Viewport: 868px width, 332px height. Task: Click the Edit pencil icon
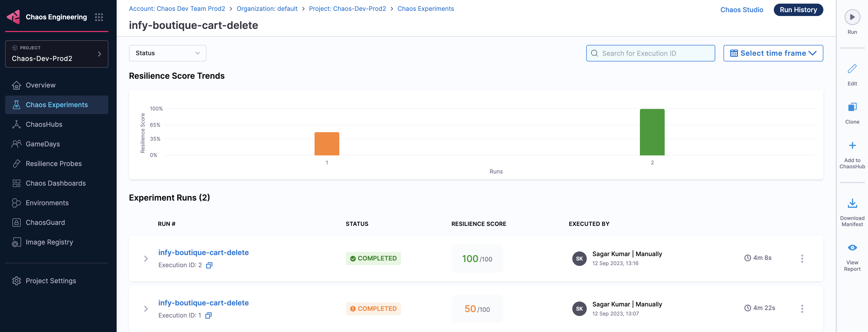852,69
